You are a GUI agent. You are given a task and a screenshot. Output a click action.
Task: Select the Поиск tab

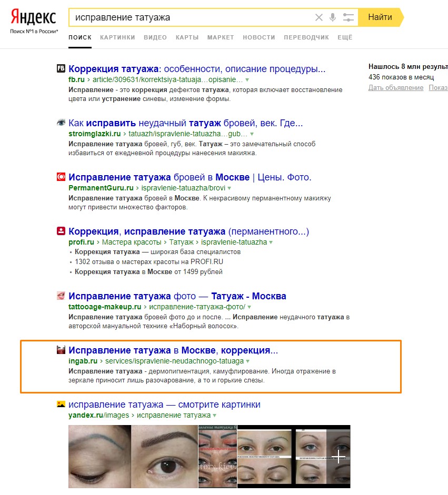tap(80, 37)
